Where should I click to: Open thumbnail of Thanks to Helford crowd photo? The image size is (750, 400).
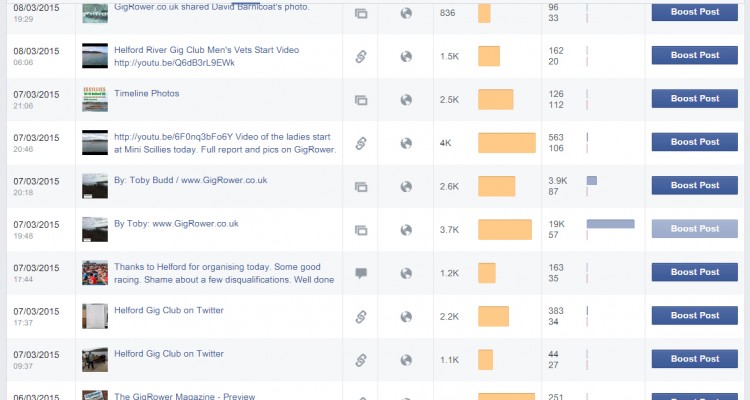point(95,273)
